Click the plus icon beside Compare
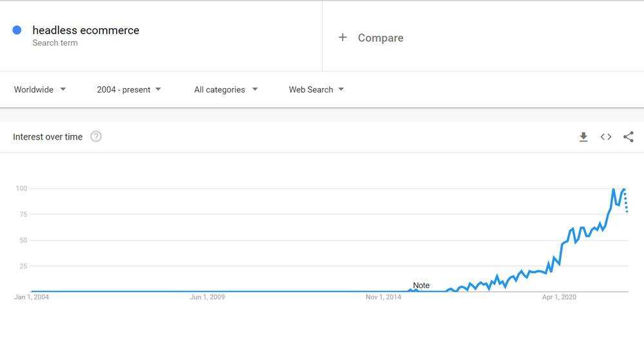 coord(343,37)
